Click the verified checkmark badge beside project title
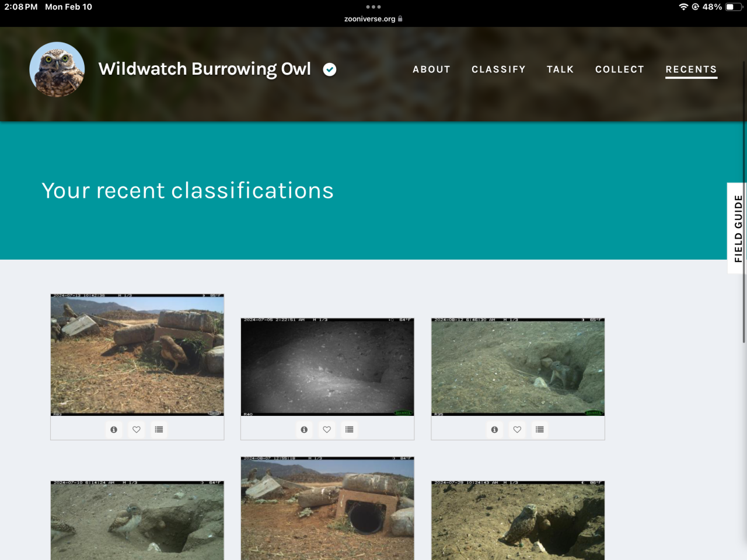 pyautogui.click(x=330, y=69)
